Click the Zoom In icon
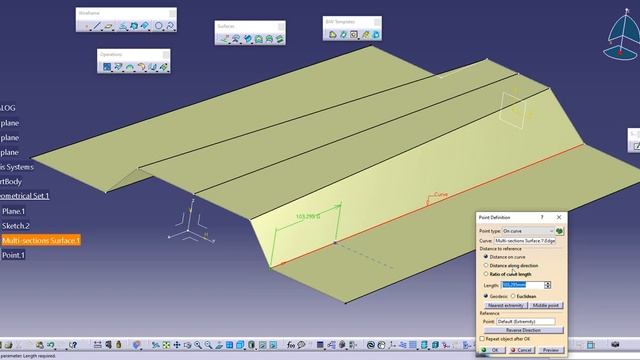Screen dimensions: 640x360 (198, 345)
